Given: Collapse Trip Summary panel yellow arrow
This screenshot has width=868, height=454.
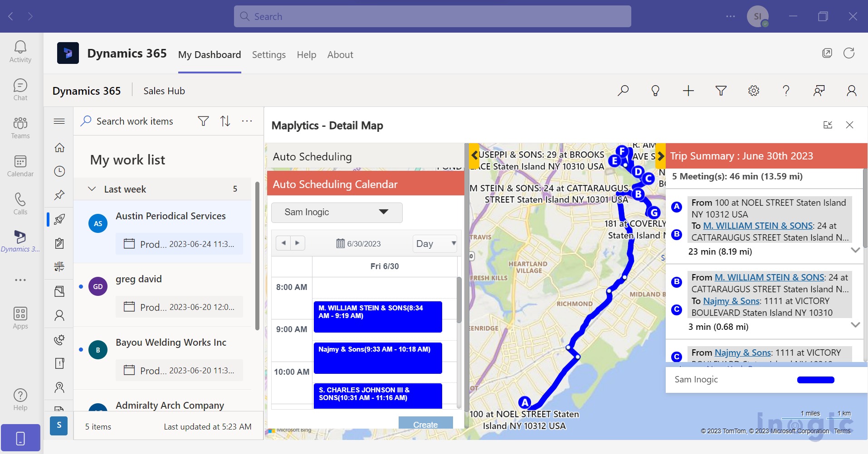Looking at the screenshot, I should click(x=660, y=156).
